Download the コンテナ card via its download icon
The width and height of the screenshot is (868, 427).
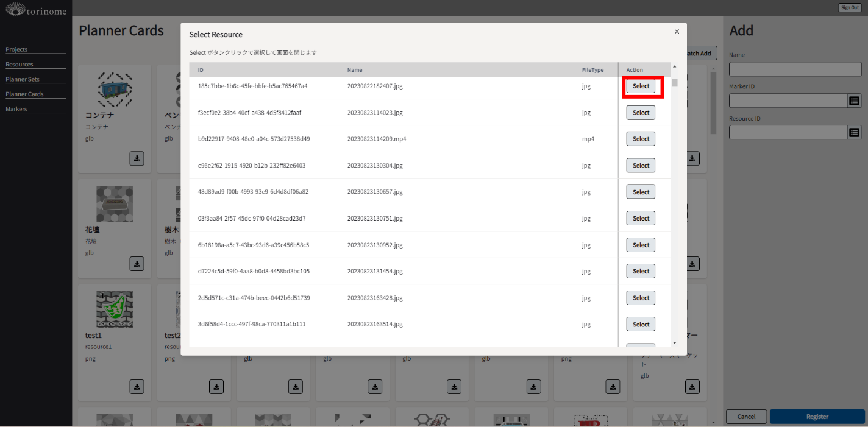click(137, 158)
